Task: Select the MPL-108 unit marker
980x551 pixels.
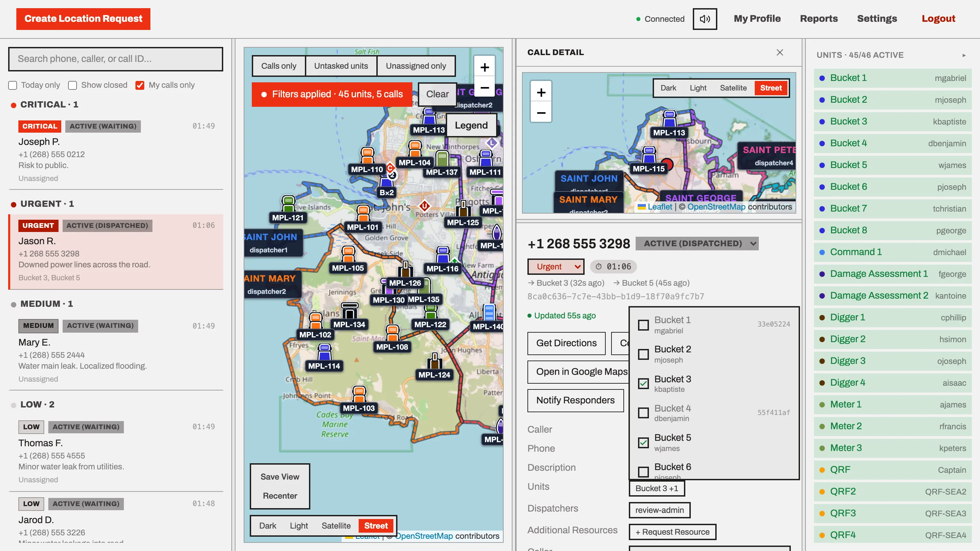Action: 392,339
